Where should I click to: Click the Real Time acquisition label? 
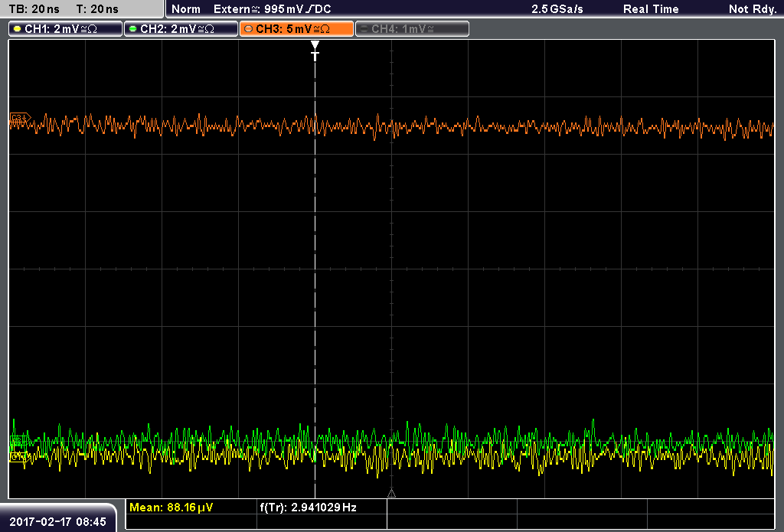651,9
